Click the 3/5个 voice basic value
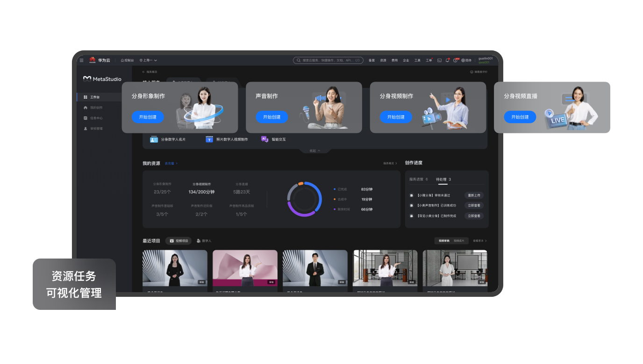The height and width of the screenshot is (364, 643). [162, 214]
